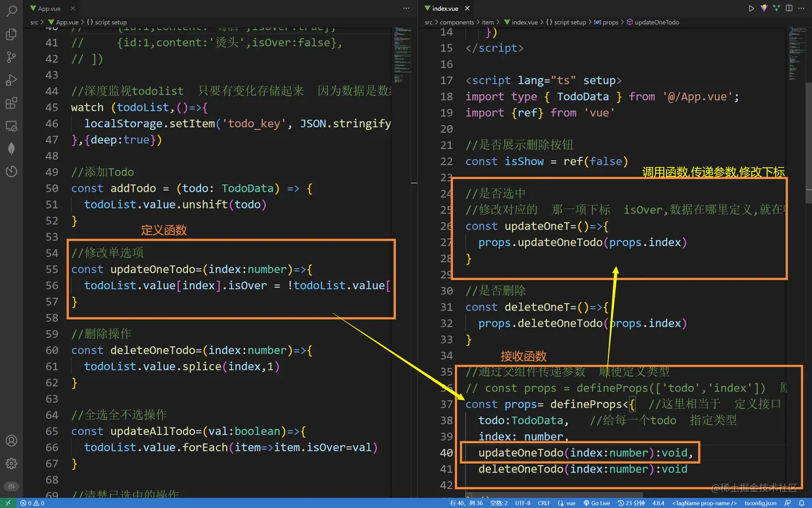Viewport: 812px width, 508px height.
Task: Open the Search view in the activity bar
Action: pos(11,11)
